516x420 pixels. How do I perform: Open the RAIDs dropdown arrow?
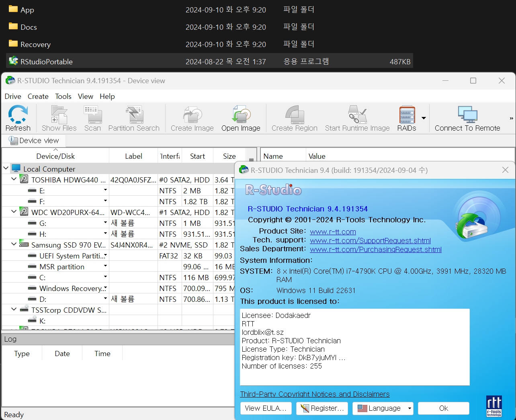(x=424, y=118)
